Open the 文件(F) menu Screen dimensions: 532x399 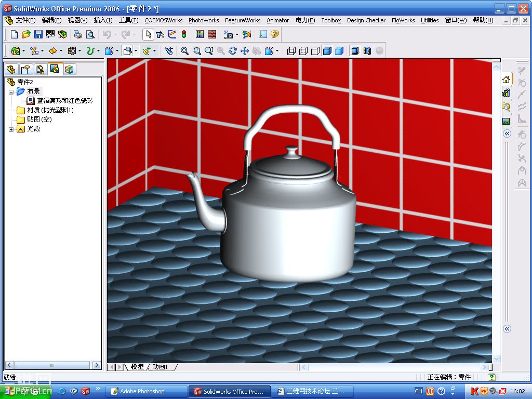pyautogui.click(x=25, y=20)
